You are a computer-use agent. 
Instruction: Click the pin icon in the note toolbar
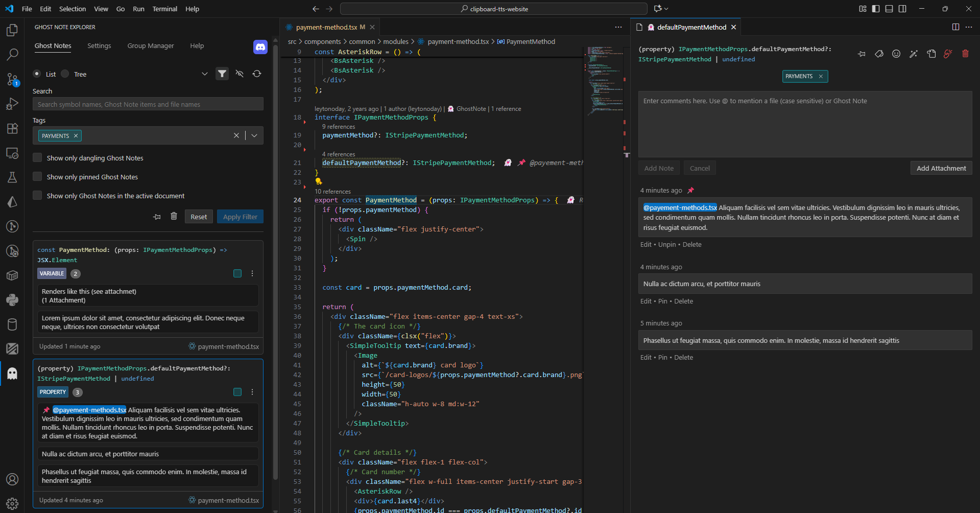coord(862,54)
